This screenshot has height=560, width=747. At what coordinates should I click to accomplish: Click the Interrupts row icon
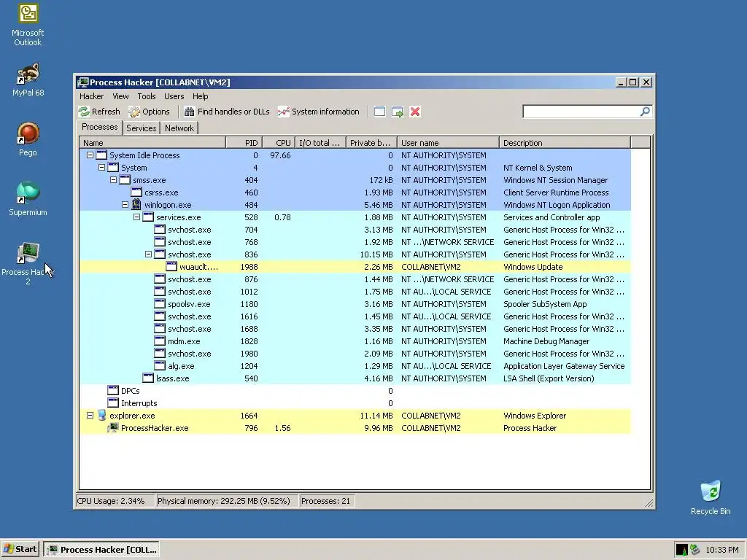point(113,402)
